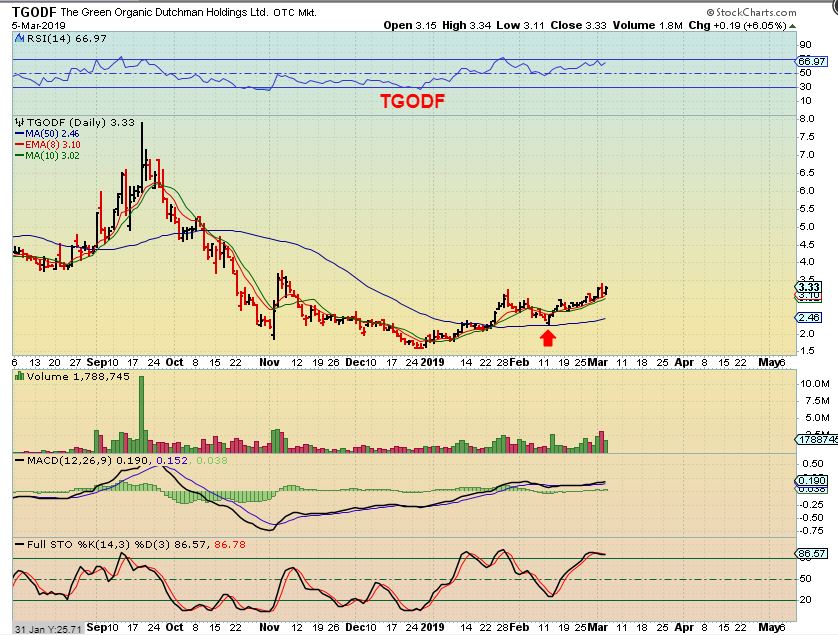Click the tallest green volume bar in September
This screenshot has width=838, height=635.
pyautogui.click(x=142, y=414)
